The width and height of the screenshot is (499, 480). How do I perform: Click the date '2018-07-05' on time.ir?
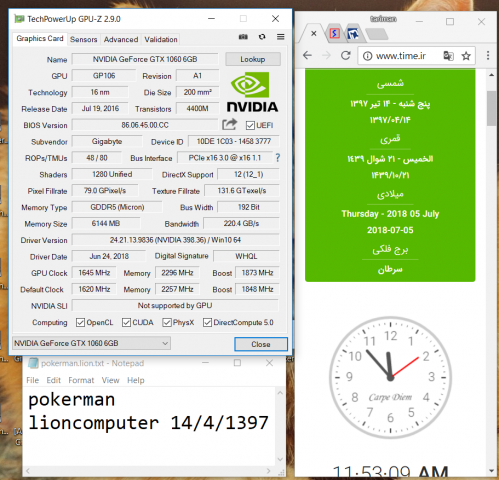(390, 230)
